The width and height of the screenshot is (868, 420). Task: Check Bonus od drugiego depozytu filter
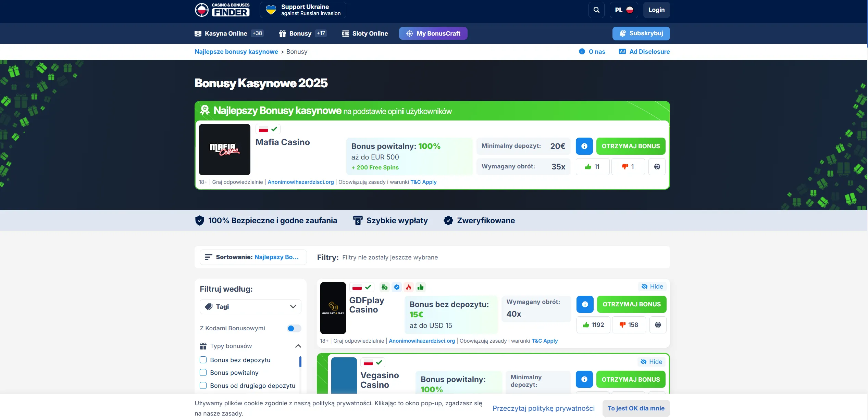pyautogui.click(x=203, y=386)
